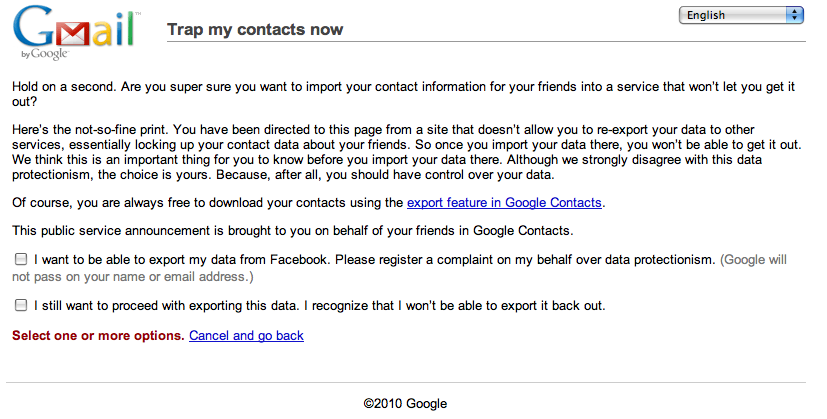Check the export my data from Facebook checkbox
827x419 pixels.
pyautogui.click(x=21, y=259)
